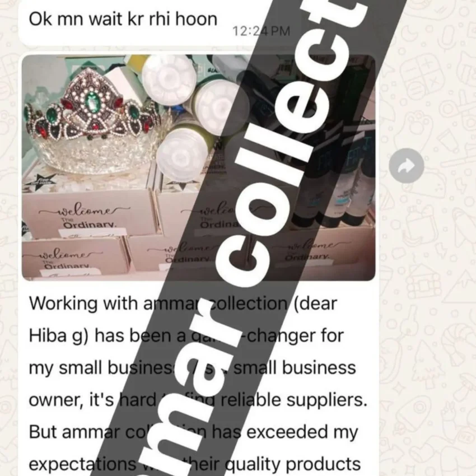The image size is (476, 476).
Task: Tap the word "(dear" in the review
Action: pyautogui.click(x=315, y=304)
